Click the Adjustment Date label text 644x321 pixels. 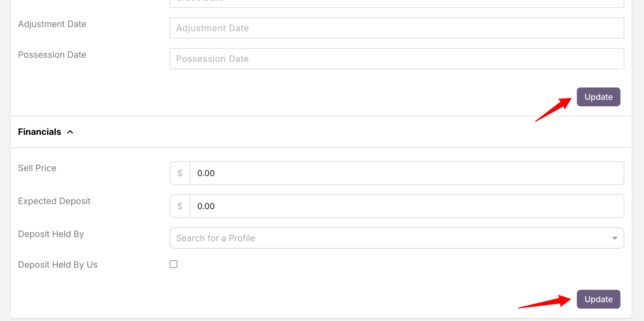click(x=52, y=24)
